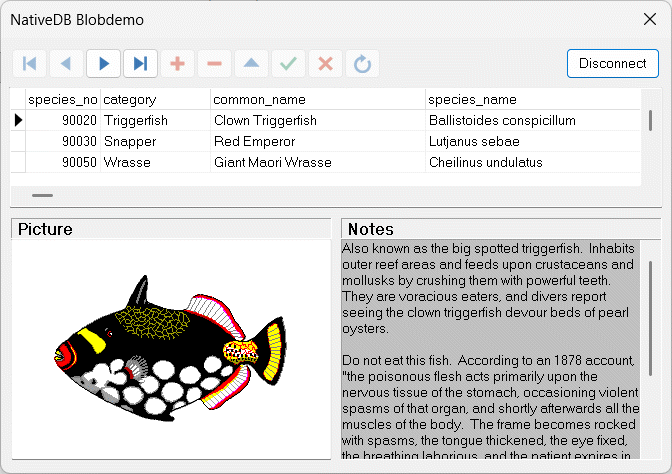Image resolution: width=672 pixels, height=474 pixels.
Task: Click the species_no column header
Action: [x=63, y=100]
